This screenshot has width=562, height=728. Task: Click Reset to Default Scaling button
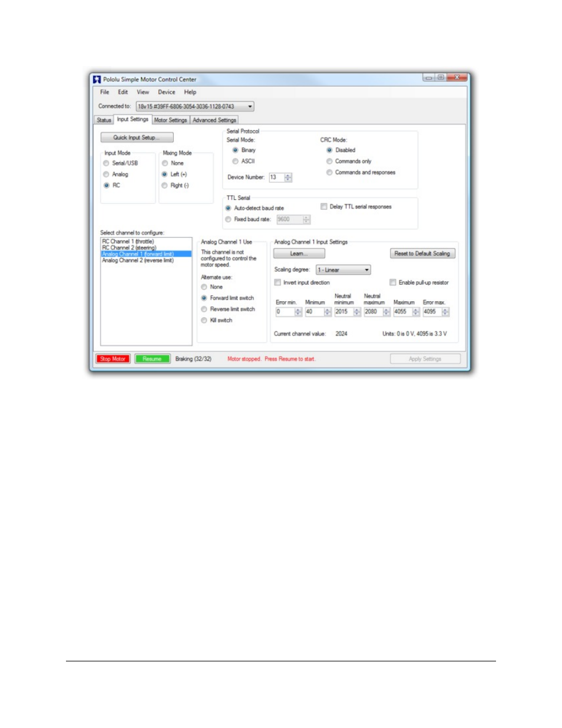tap(422, 253)
